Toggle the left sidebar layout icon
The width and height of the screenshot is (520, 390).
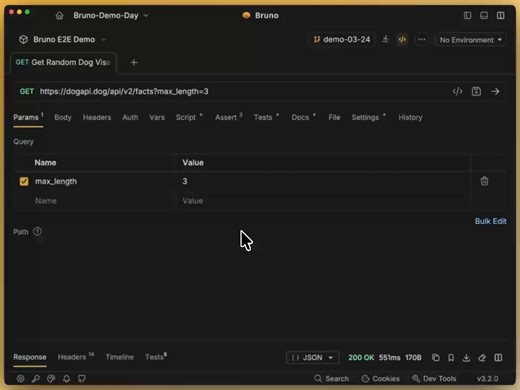pos(467,16)
